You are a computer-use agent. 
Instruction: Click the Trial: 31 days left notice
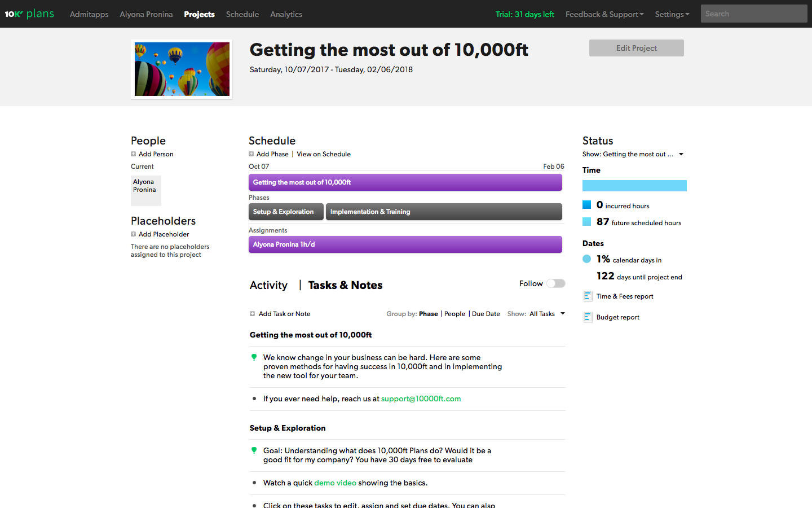(525, 14)
